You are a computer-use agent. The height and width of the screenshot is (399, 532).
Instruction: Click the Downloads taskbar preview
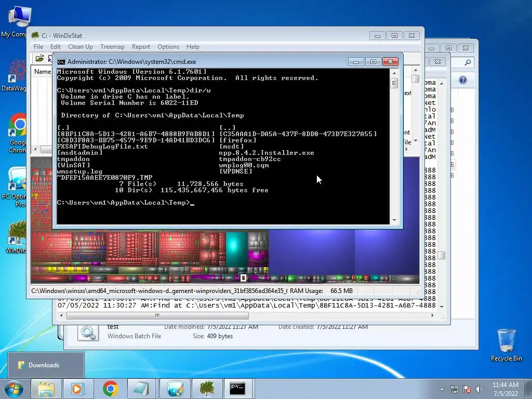(46, 365)
